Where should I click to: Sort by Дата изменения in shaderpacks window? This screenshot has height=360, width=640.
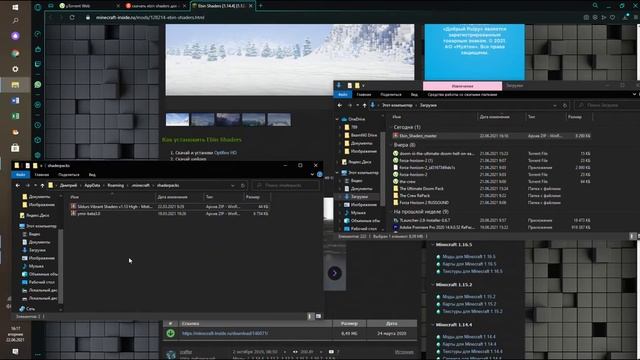click(172, 197)
